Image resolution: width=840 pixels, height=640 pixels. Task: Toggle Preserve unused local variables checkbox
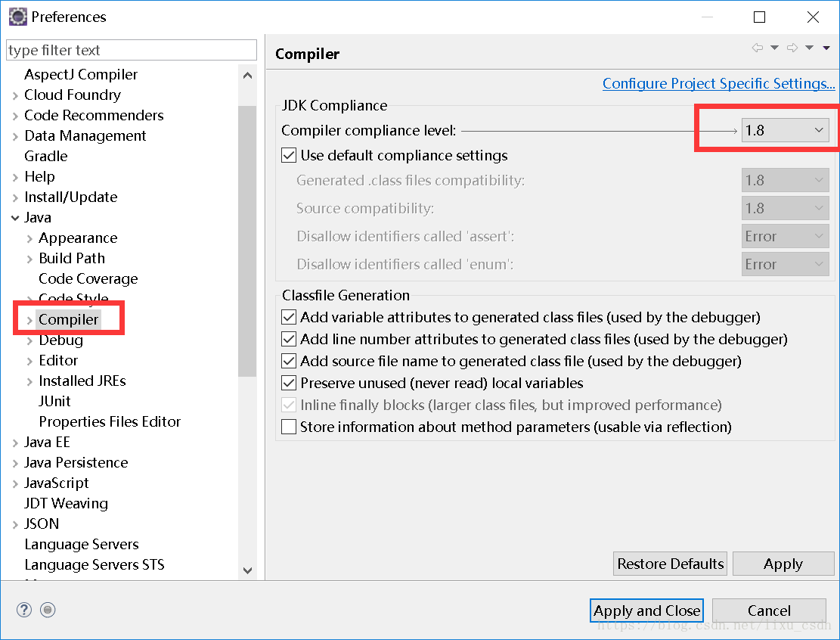pyautogui.click(x=289, y=383)
